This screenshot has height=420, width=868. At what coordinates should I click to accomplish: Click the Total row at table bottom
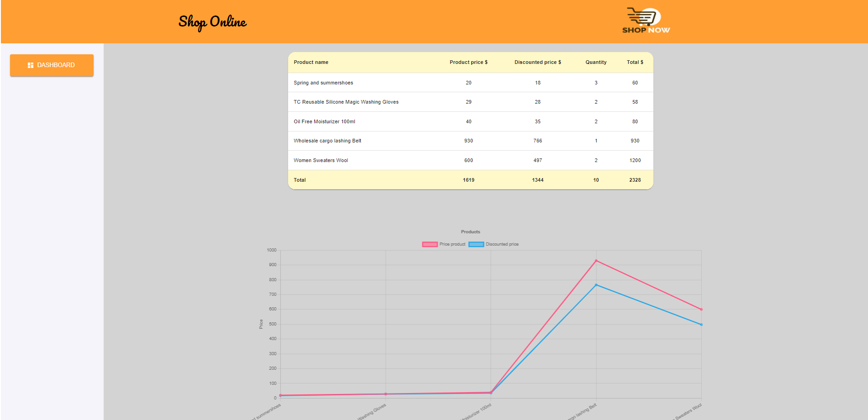pos(470,179)
